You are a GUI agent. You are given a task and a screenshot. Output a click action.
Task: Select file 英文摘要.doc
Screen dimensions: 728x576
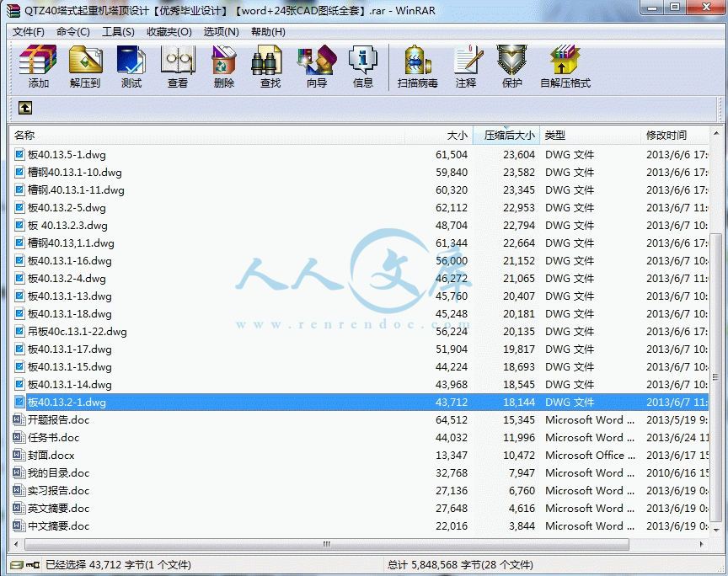tap(58, 509)
